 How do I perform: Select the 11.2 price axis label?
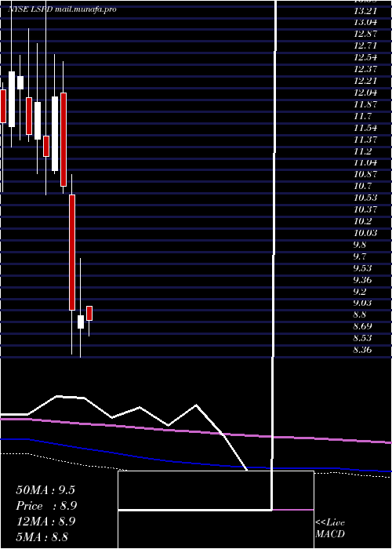click(362, 151)
